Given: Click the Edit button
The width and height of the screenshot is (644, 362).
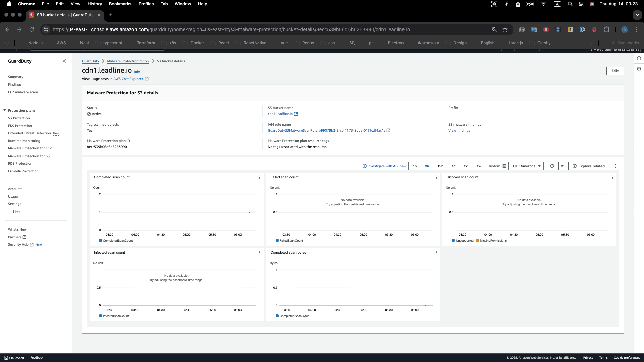Looking at the screenshot, I should point(615,71).
